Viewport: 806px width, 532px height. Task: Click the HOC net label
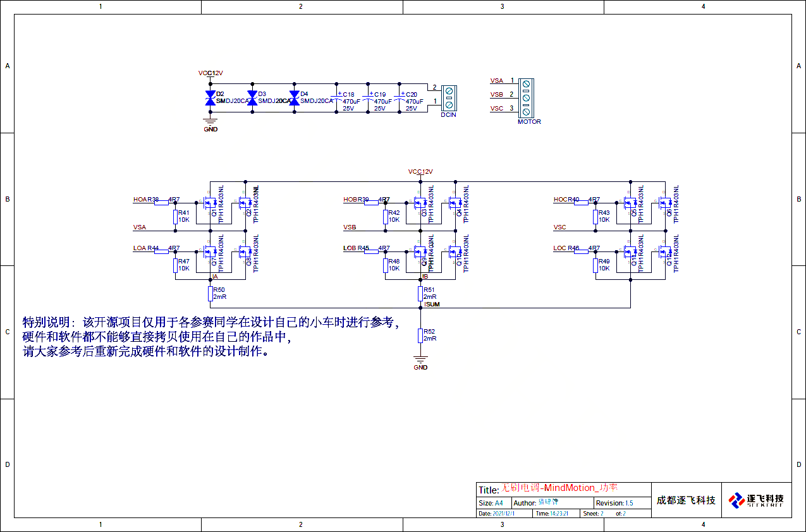tap(560, 200)
